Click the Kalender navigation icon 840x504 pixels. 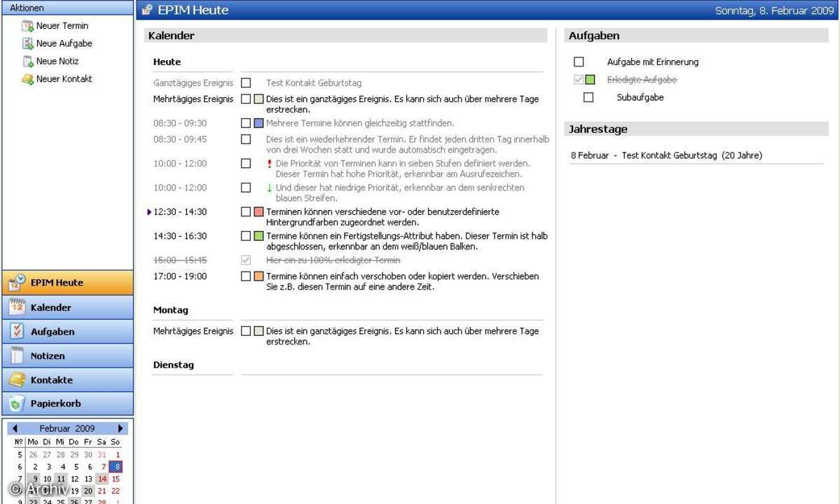pyautogui.click(x=17, y=307)
